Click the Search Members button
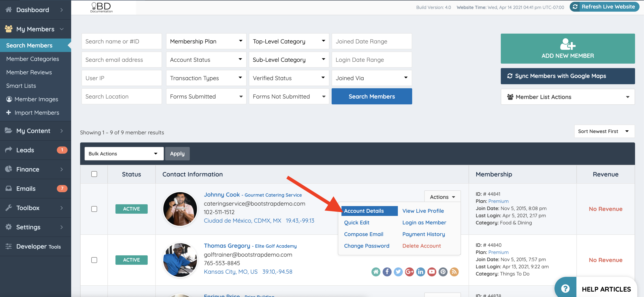This screenshot has height=297, width=644. coord(372,96)
